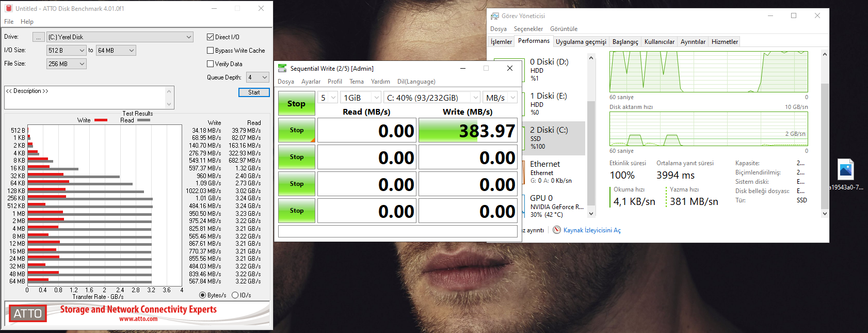Image resolution: width=868 pixels, height=333 pixels.
Task: Open the Ayarlar menu in CrystalDiskMark
Action: coord(311,82)
